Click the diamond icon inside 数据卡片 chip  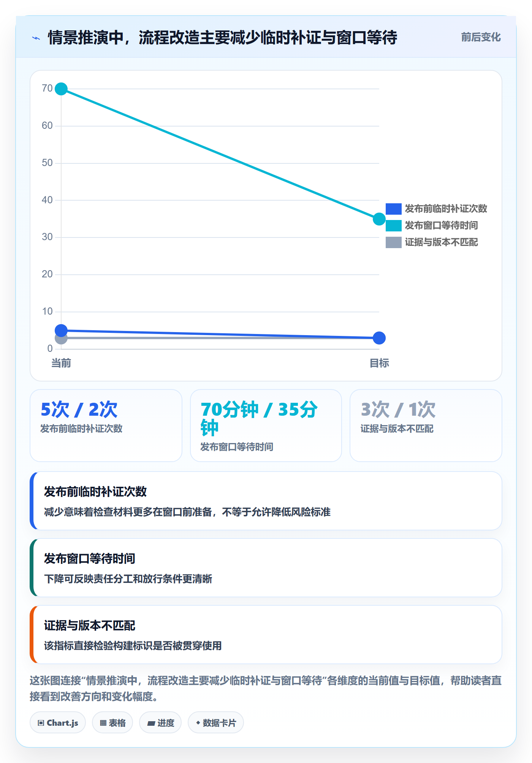click(x=198, y=722)
